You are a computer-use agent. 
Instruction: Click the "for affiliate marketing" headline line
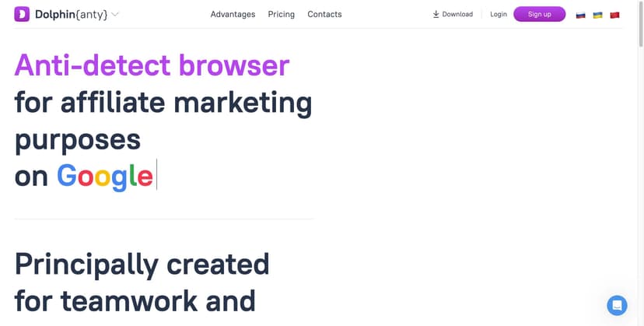pyautogui.click(x=163, y=103)
